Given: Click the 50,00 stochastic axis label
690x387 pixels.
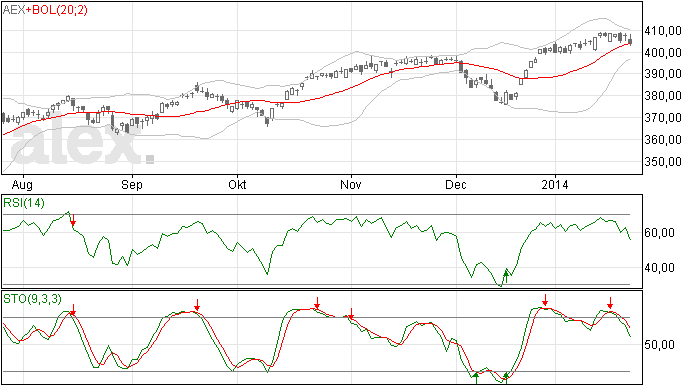Looking at the screenshot, I should point(659,344).
